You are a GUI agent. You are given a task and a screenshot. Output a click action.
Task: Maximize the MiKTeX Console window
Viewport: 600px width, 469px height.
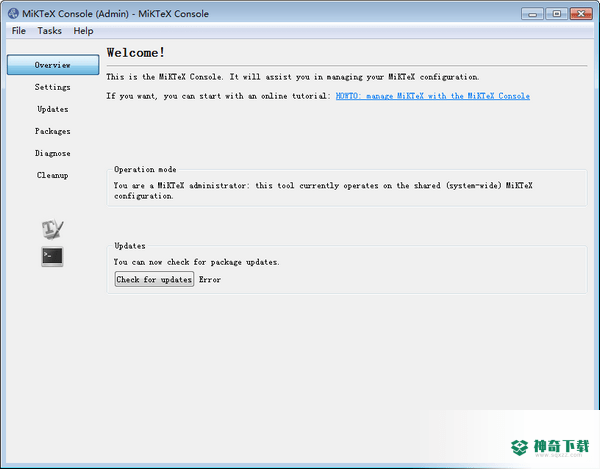point(557,14)
